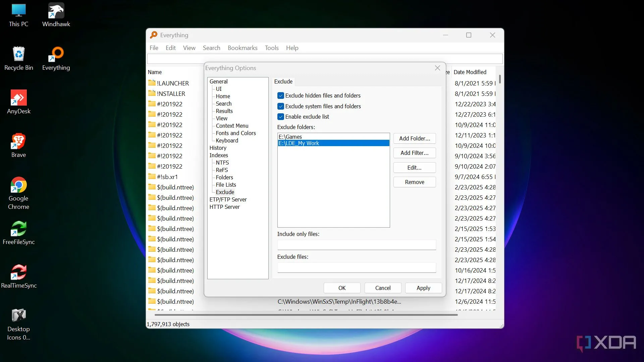
Task: Toggle Exclude hidden files and folders
Action: (281, 96)
